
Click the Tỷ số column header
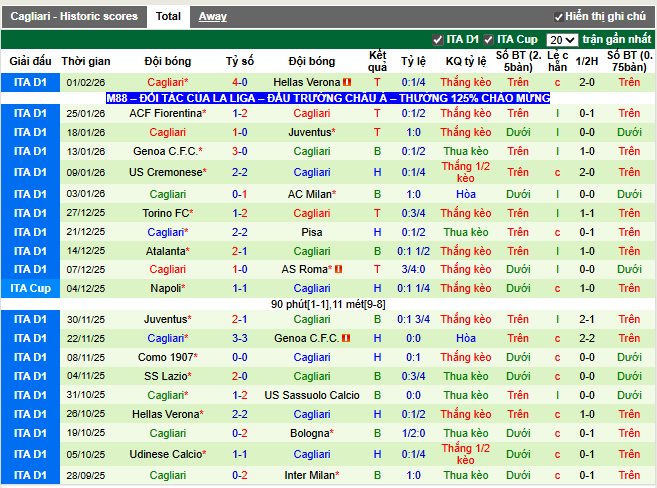click(x=240, y=61)
